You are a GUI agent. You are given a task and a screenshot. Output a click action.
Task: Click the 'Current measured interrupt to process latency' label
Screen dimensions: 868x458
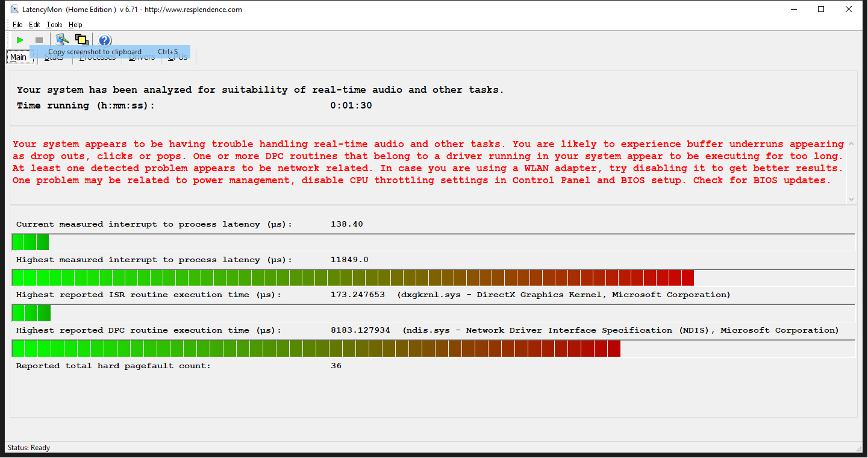point(154,224)
